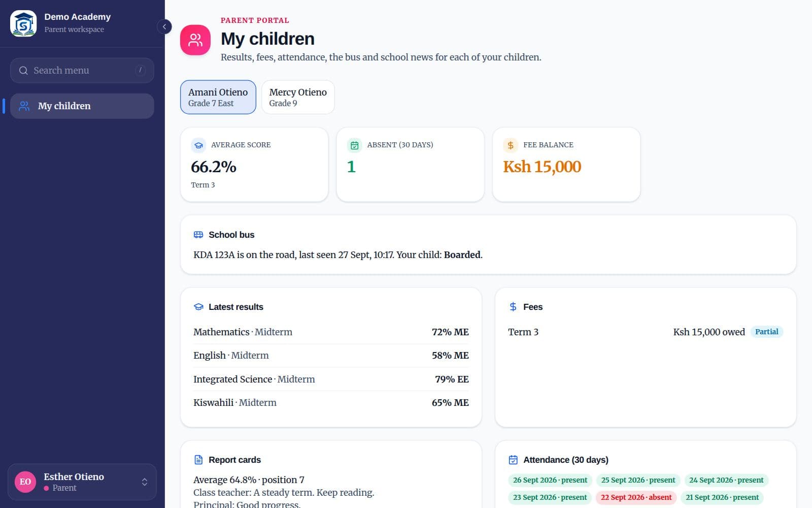This screenshot has height=508, width=812.
Task: Click the absent count value 1
Action: click(x=351, y=167)
